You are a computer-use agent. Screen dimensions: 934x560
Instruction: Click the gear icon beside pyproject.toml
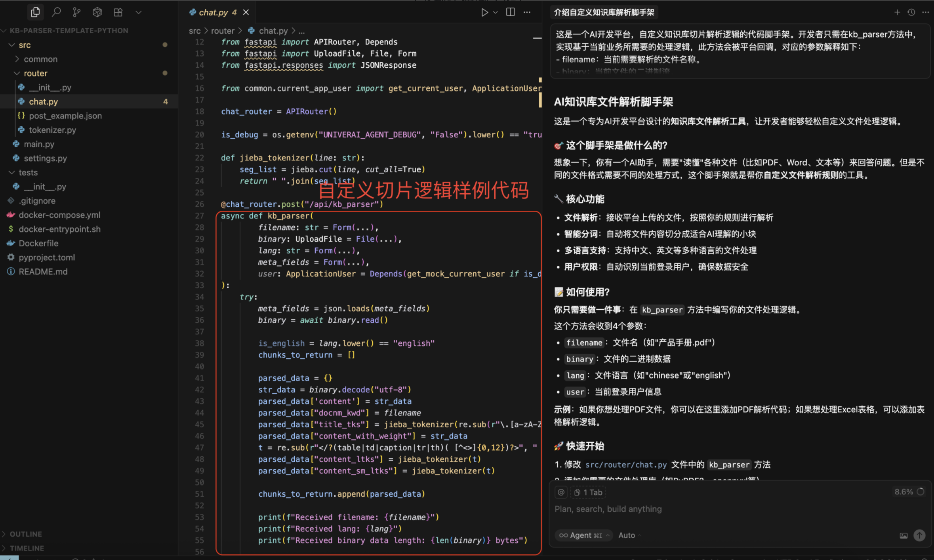(11, 257)
